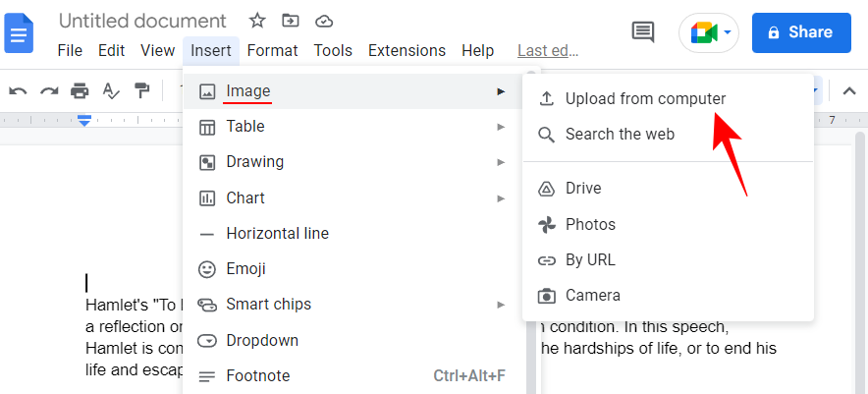Click the left indent marker on ruler
This screenshot has width=868, height=394.
pyautogui.click(x=84, y=120)
